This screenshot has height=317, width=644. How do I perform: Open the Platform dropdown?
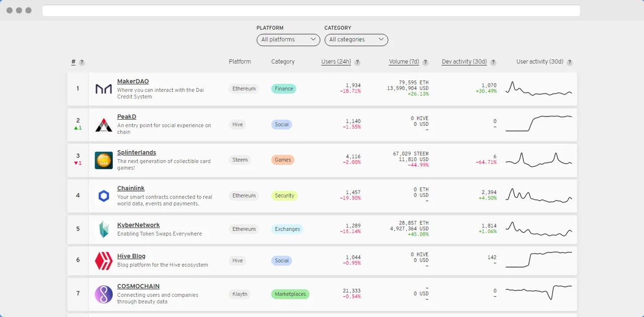[x=288, y=40]
